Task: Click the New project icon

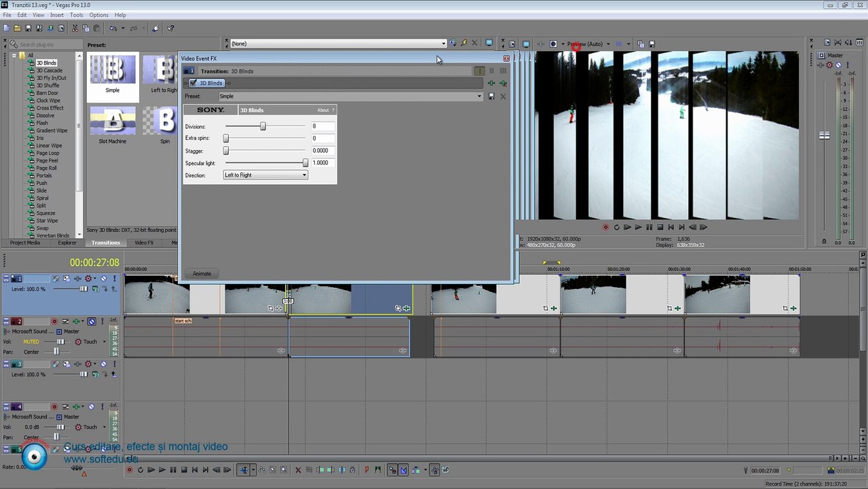Action: 6,28
